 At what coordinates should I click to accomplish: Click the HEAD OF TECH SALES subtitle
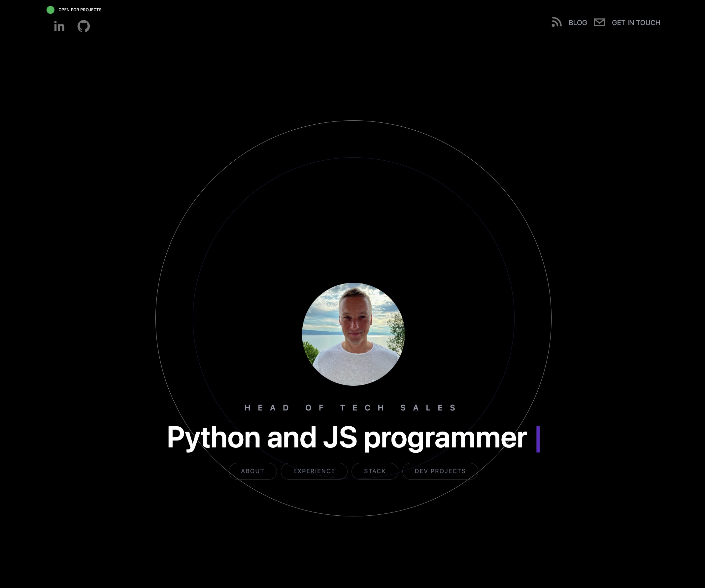tap(351, 408)
